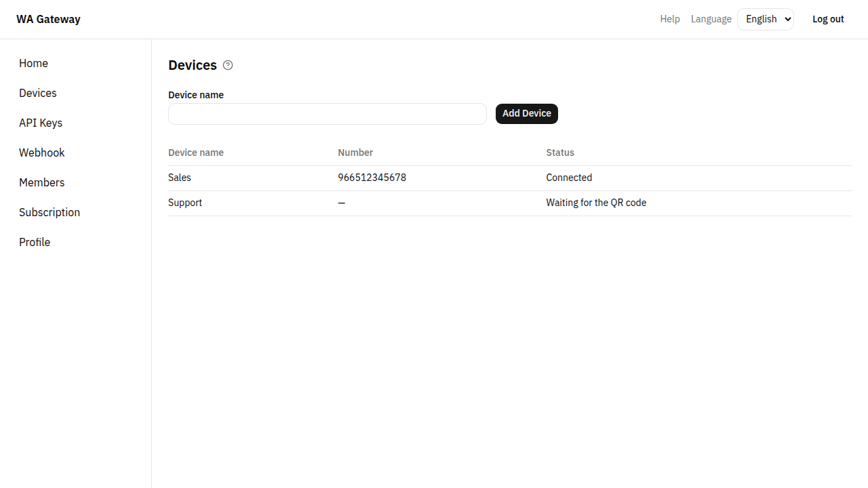The height and width of the screenshot is (488, 868).
Task: Click the dash in Support row number
Action: pos(342,203)
